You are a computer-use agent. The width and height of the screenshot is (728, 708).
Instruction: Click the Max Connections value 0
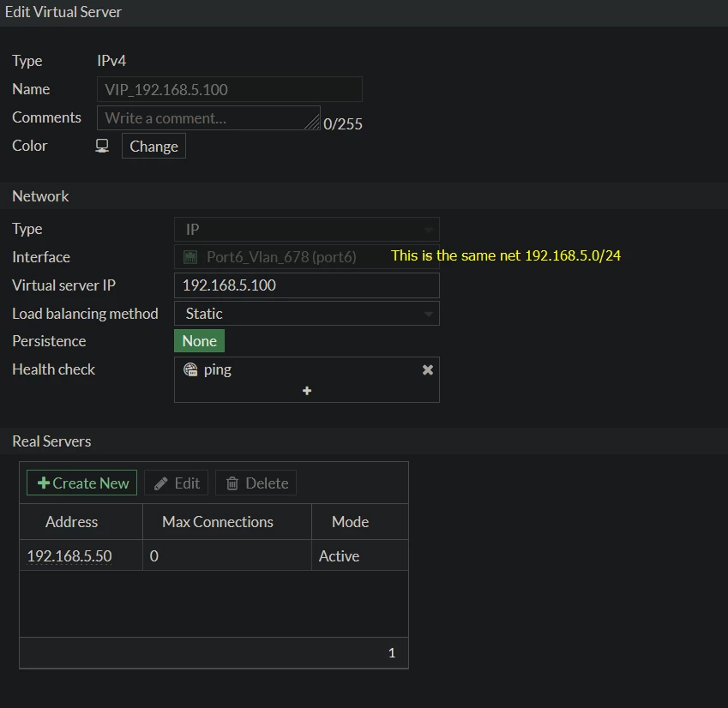(154, 555)
